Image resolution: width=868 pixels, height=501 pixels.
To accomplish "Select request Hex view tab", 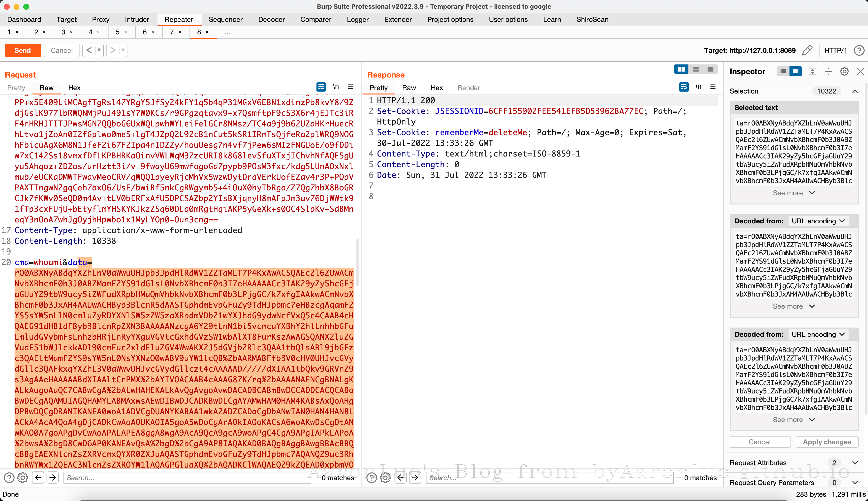I will [74, 88].
